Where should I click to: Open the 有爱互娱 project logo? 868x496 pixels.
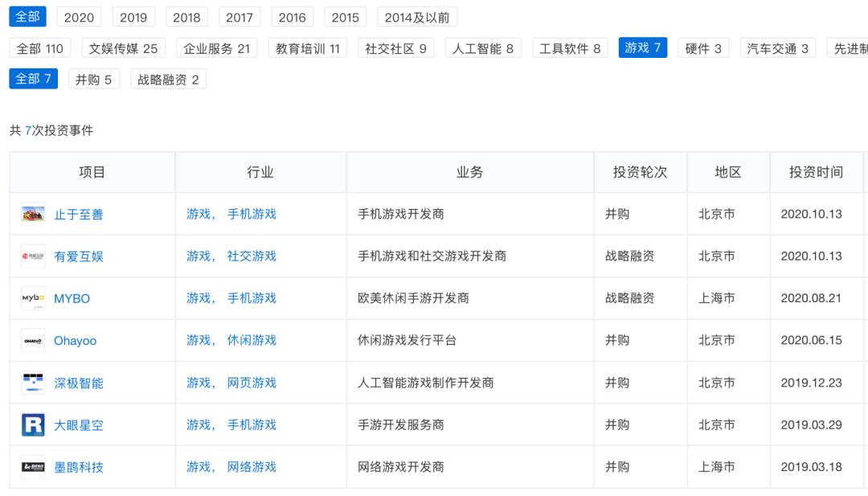[x=33, y=256]
